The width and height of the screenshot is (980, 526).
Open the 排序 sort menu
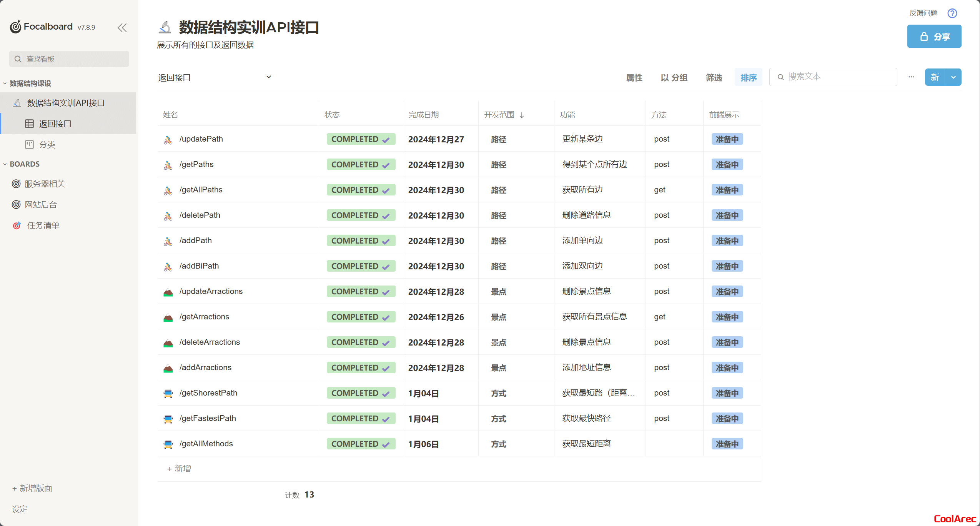(x=748, y=78)
